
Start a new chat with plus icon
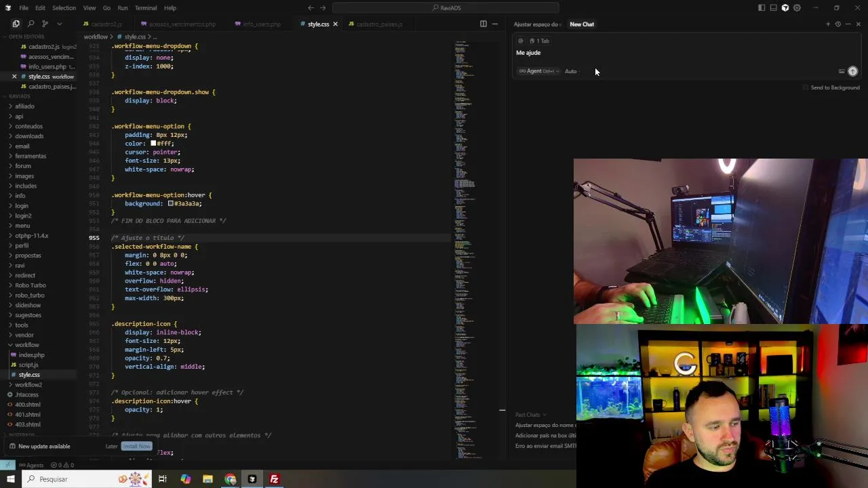click(x=827, y=24)
